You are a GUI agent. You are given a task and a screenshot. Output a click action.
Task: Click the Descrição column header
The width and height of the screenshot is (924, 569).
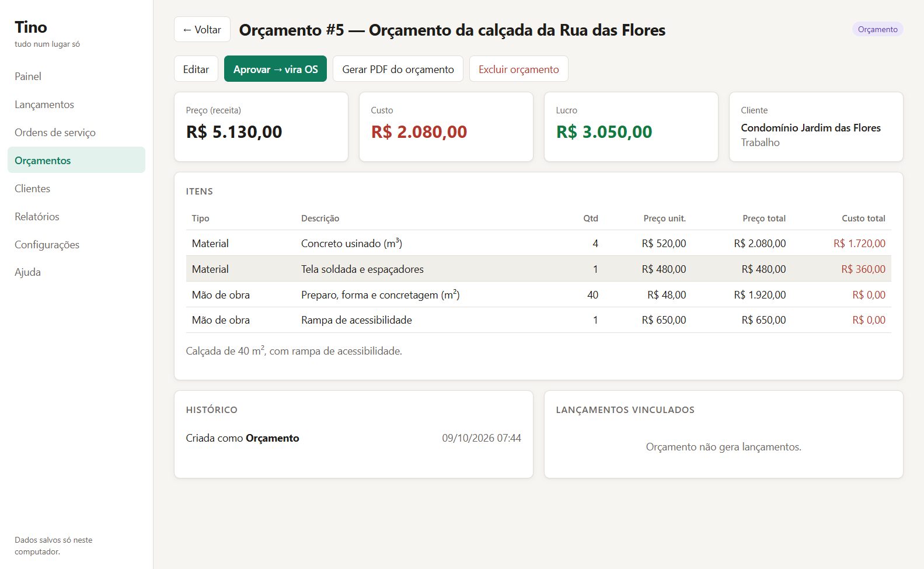(x=320, y=218)
